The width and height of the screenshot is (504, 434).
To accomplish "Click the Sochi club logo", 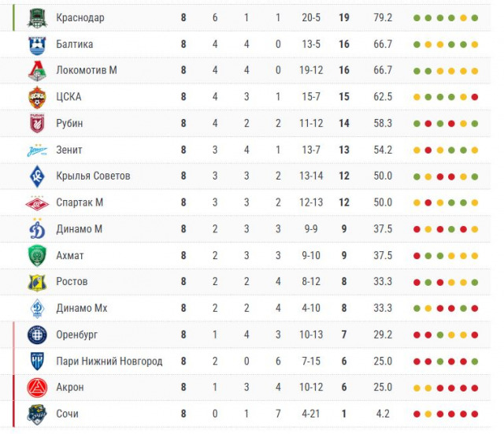I will click(38, 414).
